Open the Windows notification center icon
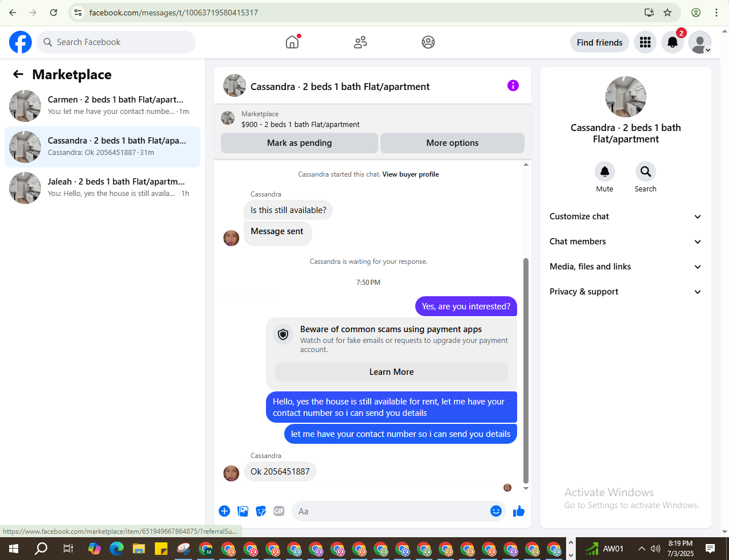The width and height of the screenshot is (729, 560). pos(710,549)
